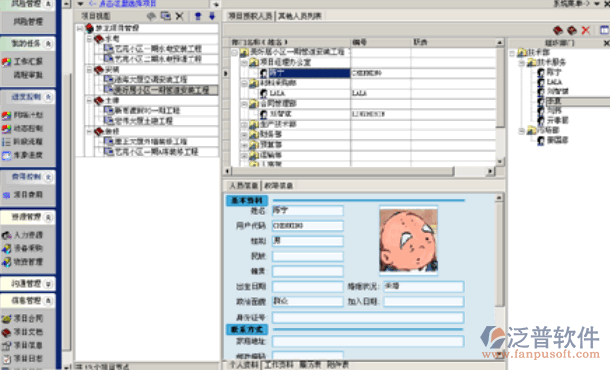Click the cartoon avatar photo
The image size is (610, 370).
408,240
